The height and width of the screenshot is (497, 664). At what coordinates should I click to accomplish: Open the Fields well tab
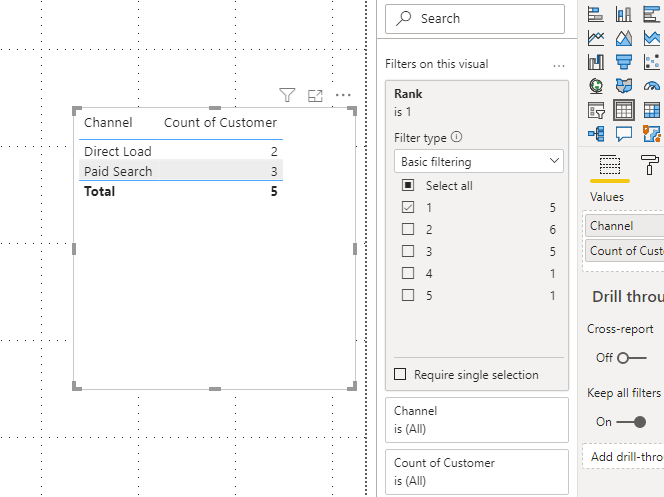click(x=610, y=166)
